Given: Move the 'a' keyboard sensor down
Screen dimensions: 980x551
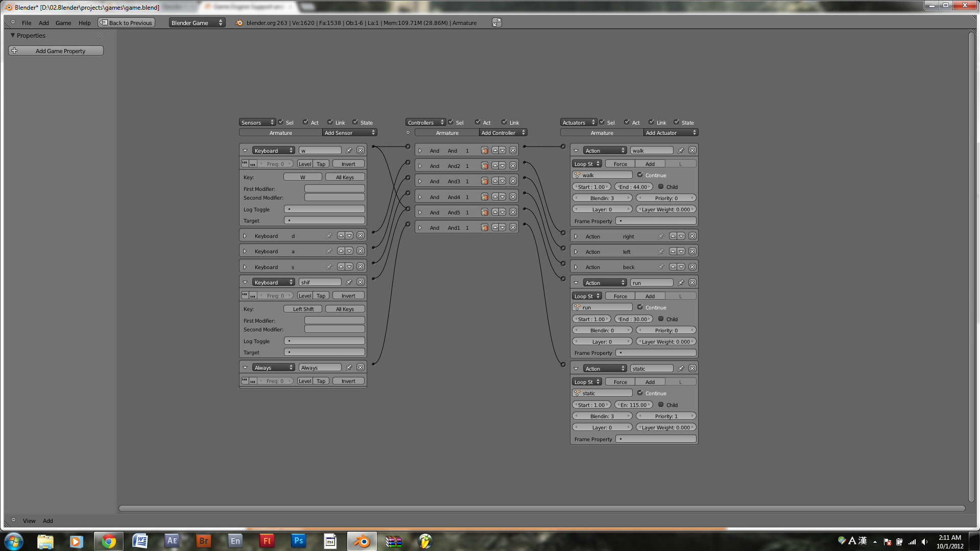Looking at the screenshot, I should [x=349, y=251].
